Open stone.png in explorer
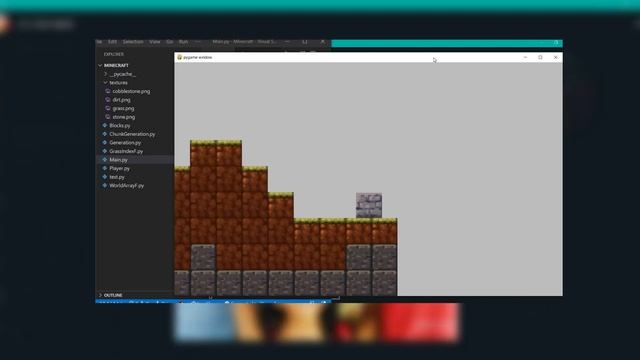640x360 pixels. [124, 117]
